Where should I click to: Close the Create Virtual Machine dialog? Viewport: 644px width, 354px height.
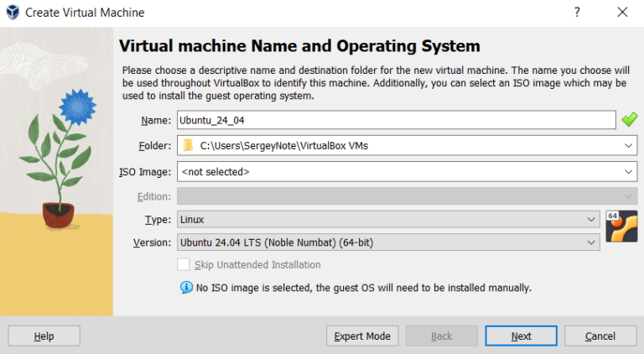(622, 13)
